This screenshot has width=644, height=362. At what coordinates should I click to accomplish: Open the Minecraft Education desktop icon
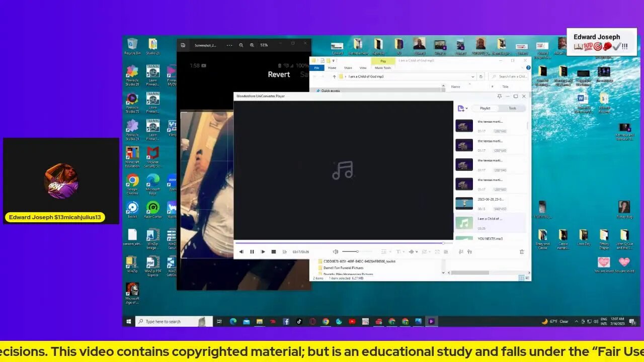coord(132,156)
